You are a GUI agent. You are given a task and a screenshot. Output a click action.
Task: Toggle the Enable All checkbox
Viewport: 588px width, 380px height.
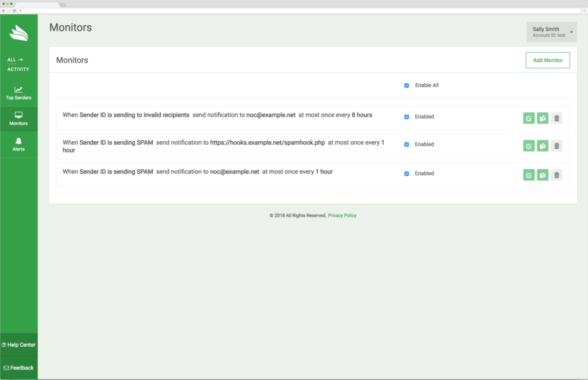(x=407, y=85)
